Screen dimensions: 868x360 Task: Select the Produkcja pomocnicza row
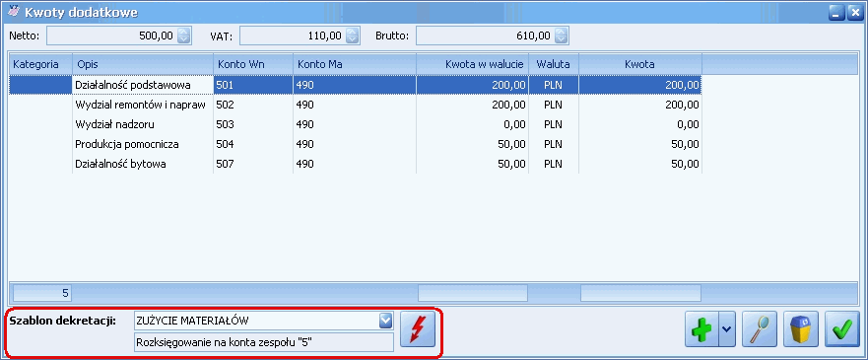pos(356,145)
